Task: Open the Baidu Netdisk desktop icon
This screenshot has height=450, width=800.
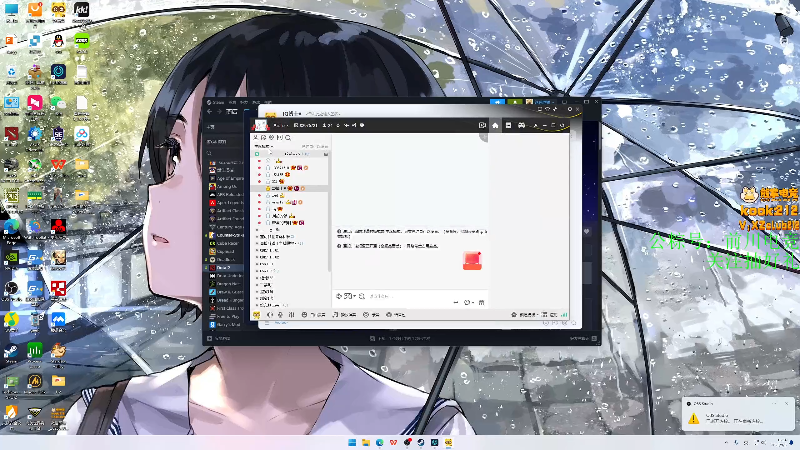Action: pos(82,135)
